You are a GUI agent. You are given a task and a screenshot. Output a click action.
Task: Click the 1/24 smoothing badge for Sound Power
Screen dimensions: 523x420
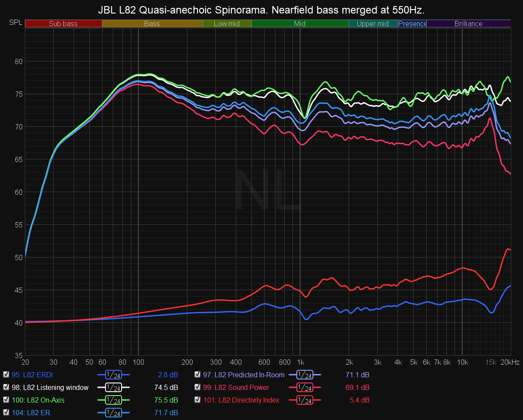[305, 387]
